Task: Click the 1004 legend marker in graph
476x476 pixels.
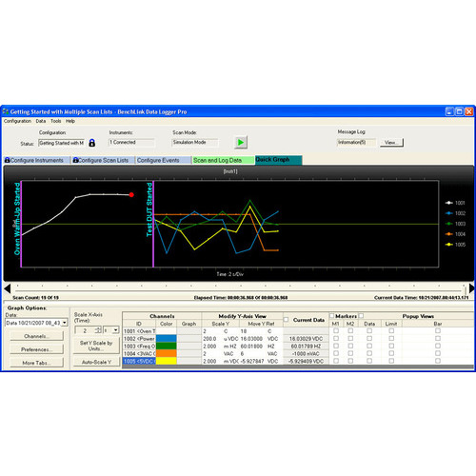Action: [449, 234]
